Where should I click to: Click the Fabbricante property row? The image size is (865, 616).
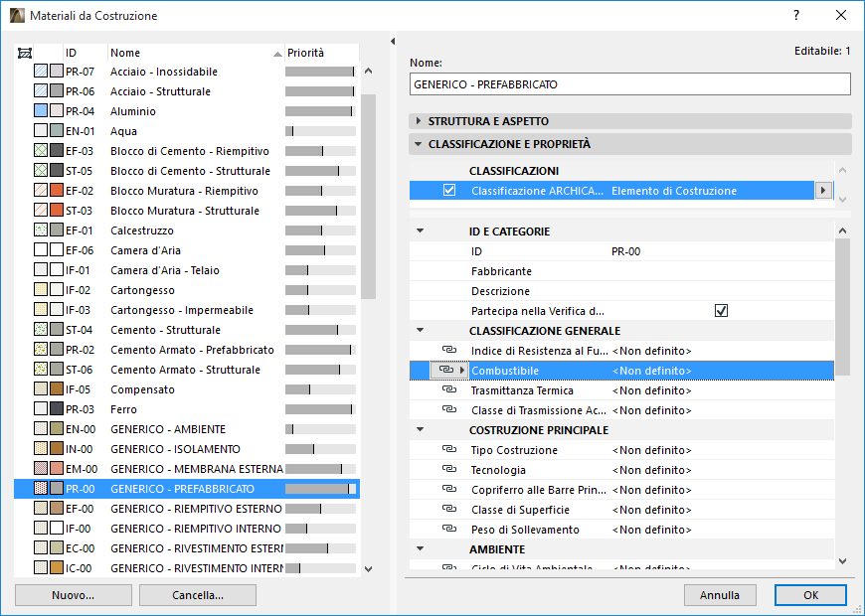tap(621, 271)
